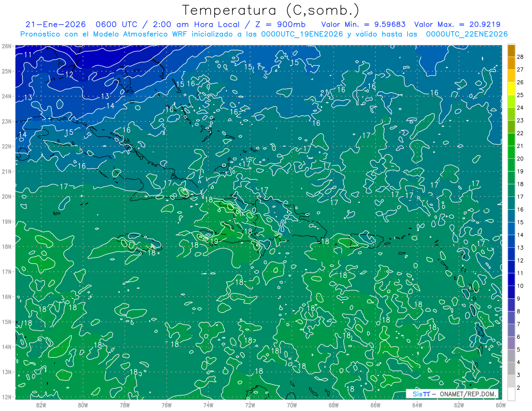Click the white swatch at the color scale bottom
The height and width of the screenshot is (411, 532).
[x=512, y=394]
